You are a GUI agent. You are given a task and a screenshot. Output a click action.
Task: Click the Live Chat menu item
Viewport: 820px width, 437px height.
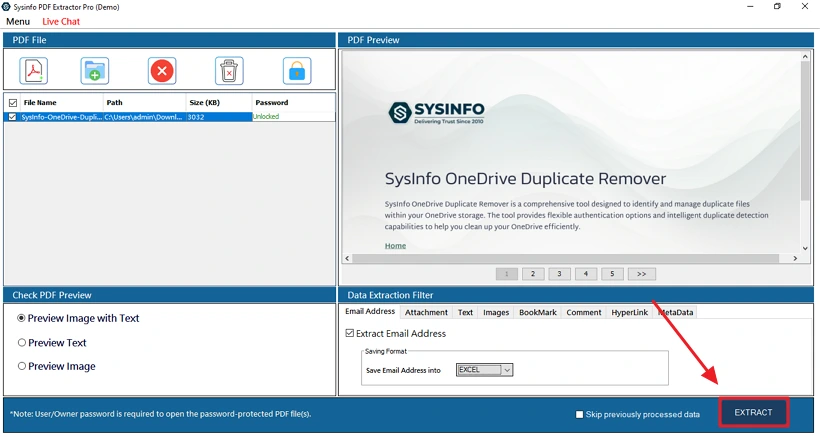(61, 21)
